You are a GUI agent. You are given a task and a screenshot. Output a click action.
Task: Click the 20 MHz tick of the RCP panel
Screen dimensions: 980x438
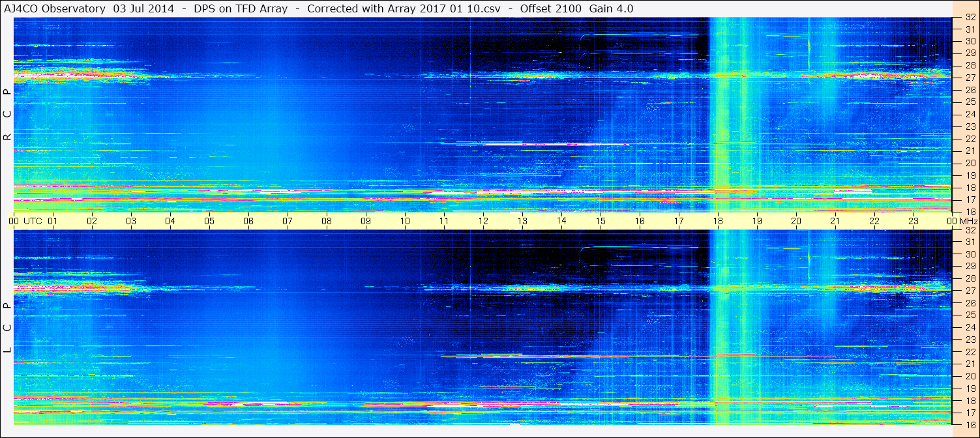[x=970, y=163]
